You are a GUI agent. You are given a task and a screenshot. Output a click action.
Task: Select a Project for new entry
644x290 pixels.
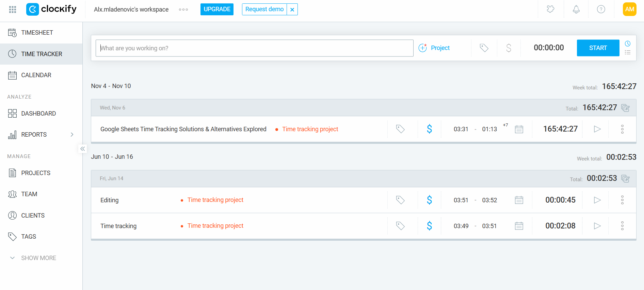(434, 48)
